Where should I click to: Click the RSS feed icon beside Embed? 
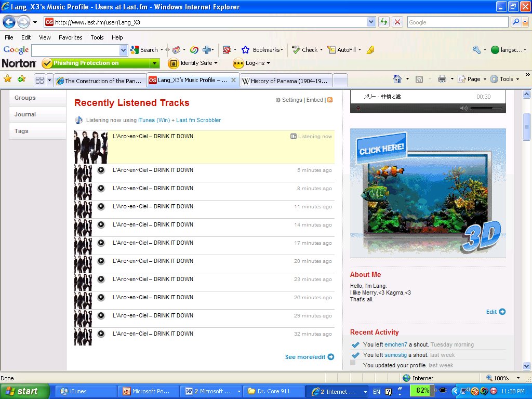pos(330,100)
